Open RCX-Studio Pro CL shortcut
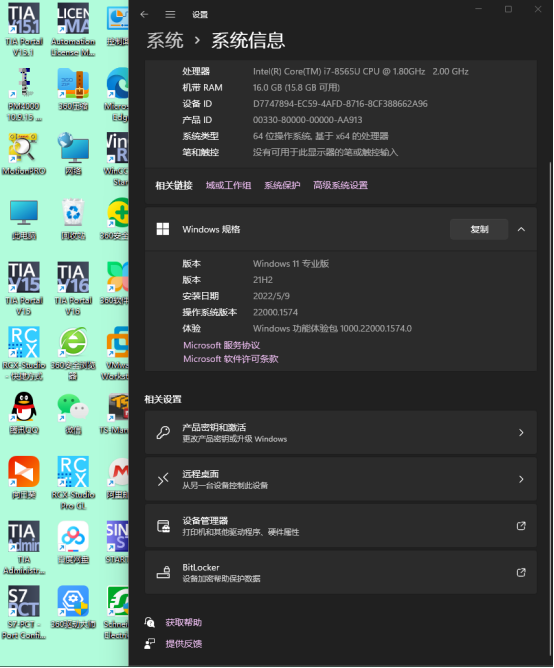Viewport: 554px width, 668px height. 73,483
